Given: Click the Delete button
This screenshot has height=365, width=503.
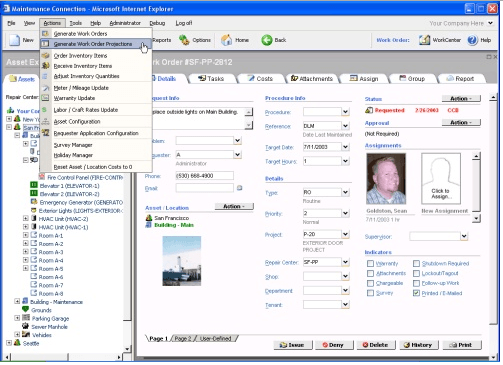Looking at the screenshot, I should (376, 345).
